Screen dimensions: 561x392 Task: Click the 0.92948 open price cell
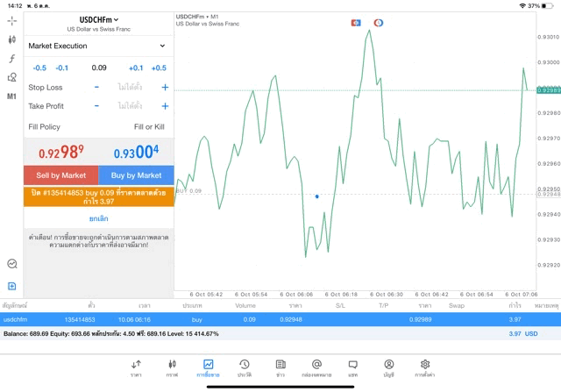point(291,319)
